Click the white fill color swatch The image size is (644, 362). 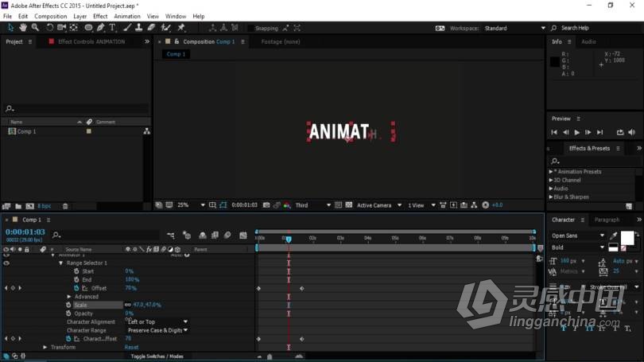tap(627, 238)
